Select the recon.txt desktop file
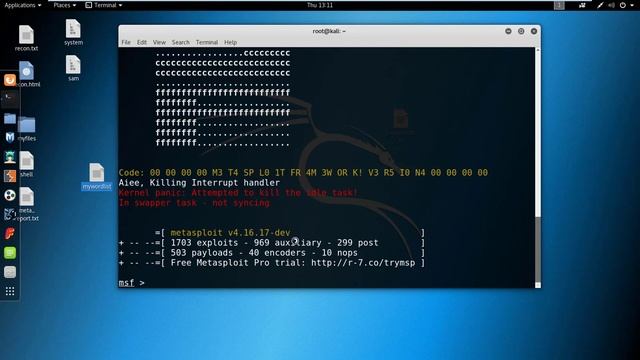Image resolution: width=640 pixels, height=360 pixels. pos(26,38)
